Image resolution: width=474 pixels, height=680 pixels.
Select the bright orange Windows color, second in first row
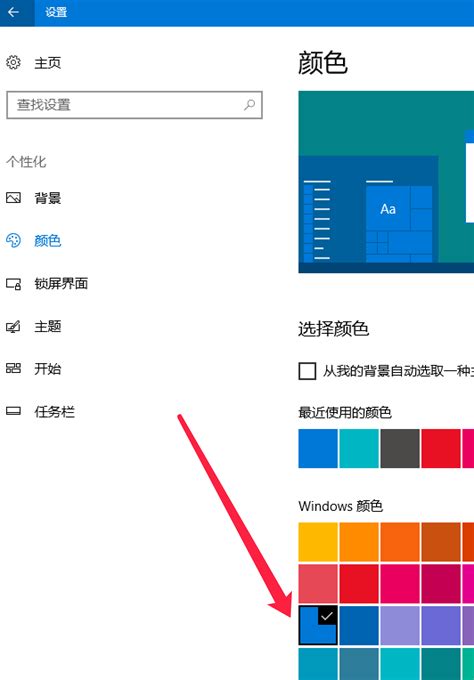tap(359, 542)
